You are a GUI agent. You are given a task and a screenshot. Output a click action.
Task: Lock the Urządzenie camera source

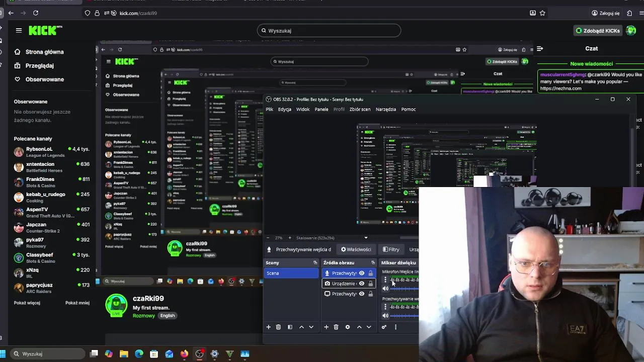pos(370,283)
